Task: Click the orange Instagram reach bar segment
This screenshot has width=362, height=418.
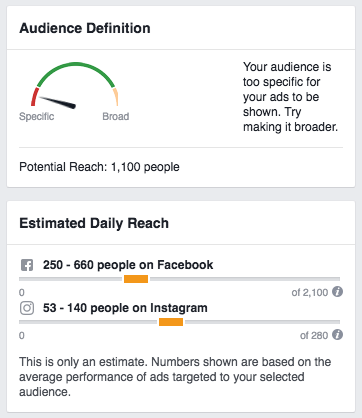Action: pyautogui.click(x=171, y=322)
